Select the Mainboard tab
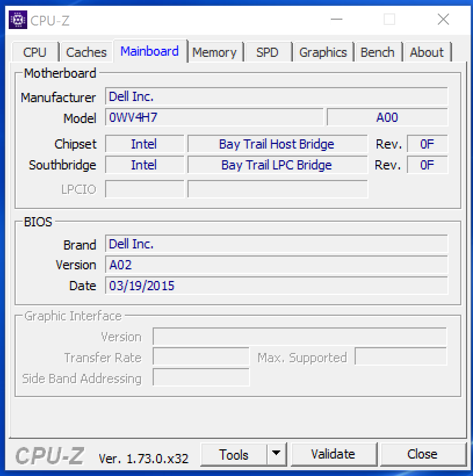This screenshot has width=473, height=476. [x=150, y=51]
